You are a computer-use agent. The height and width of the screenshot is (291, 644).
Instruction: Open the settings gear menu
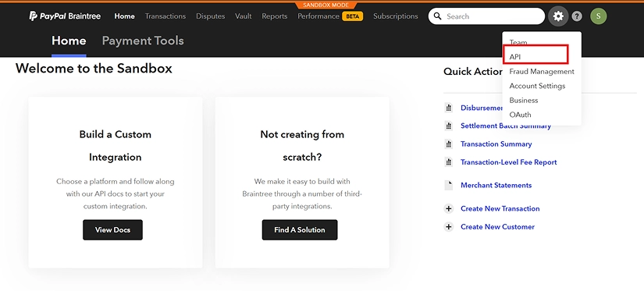click(x=558, y=16)
